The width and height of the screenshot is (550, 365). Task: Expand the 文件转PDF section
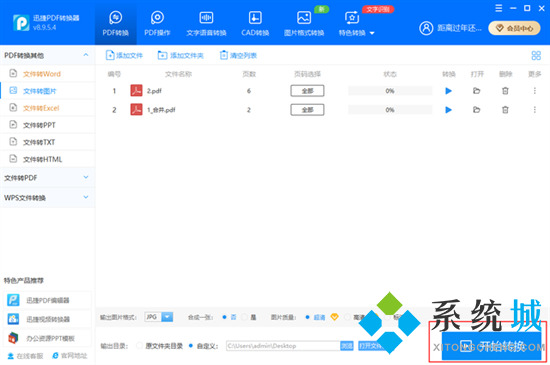coord(47,178)
